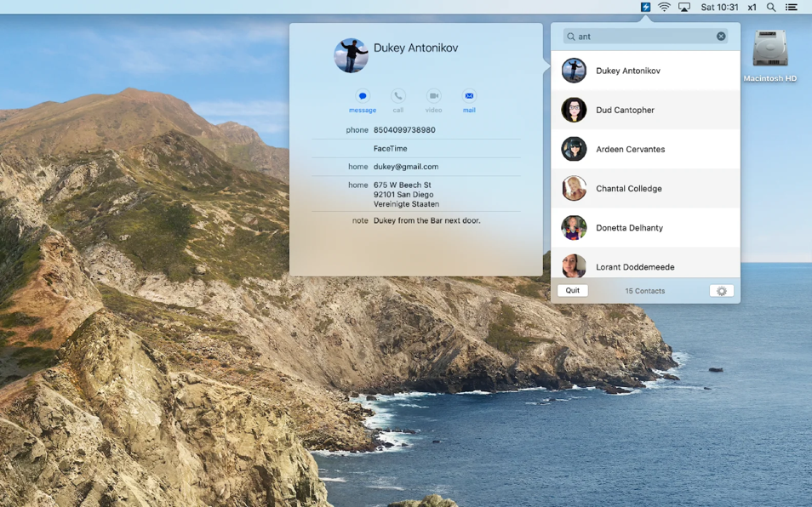Open the gear settings button in contacts panel

pos(722,291)
